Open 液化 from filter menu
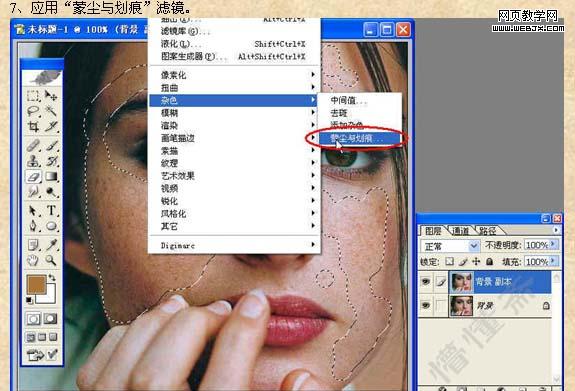Image resolution: width=575 pixels, height=391 pixels. pyautogui.click(x=234, y=44)
